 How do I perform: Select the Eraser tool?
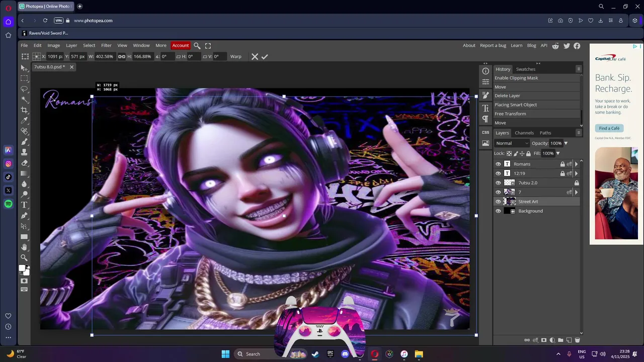pos(24,163)
